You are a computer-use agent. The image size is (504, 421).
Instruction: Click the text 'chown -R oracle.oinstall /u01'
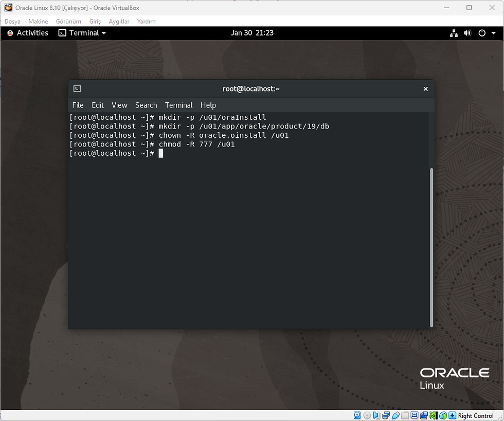(x=224, y=135)
